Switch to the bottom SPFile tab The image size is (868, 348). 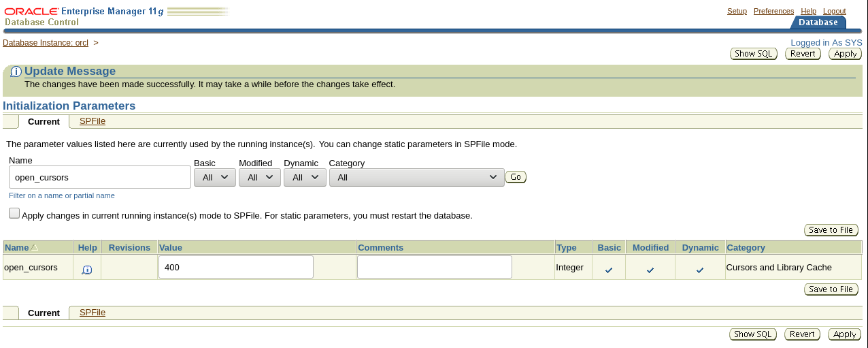pyautogui.click(x=93, y=313)
